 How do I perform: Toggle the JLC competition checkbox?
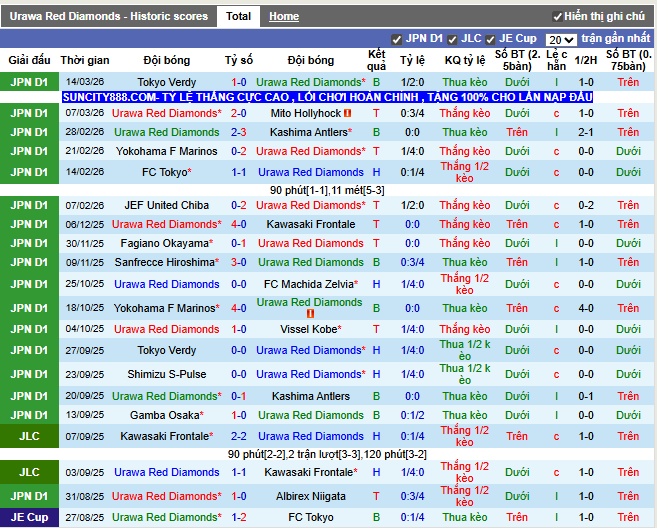click(x=453, y=39)
